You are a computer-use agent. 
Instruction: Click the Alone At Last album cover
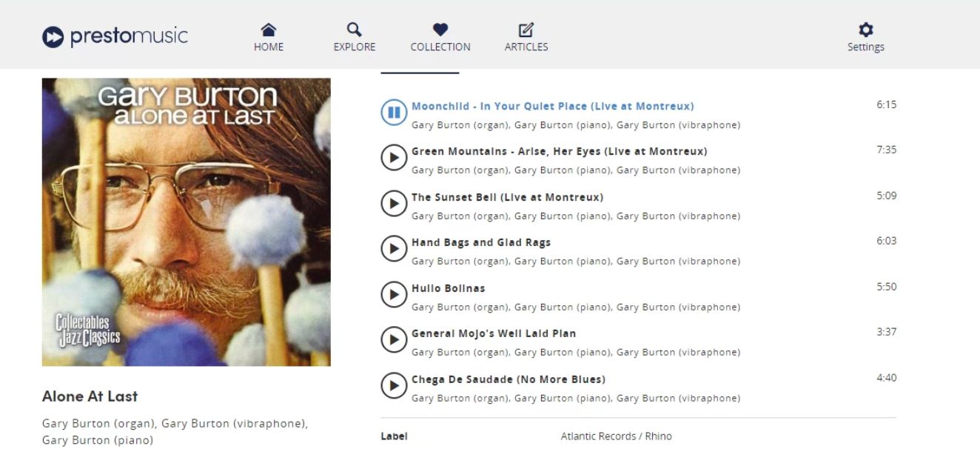click(x=187, y=222)
